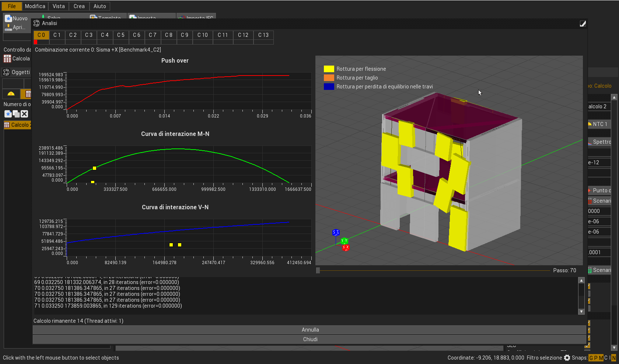Click the Passo step slider handle
This screenshot has height=364, width=619.
click(x=318, y=270)
